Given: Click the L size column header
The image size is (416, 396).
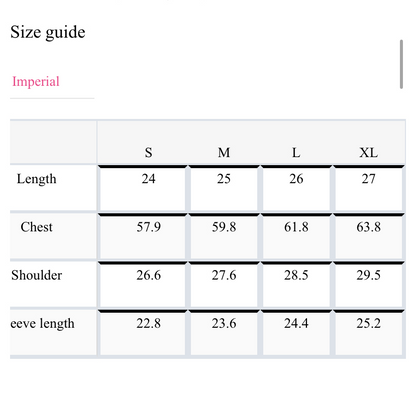Looking at the screenshot, I should pyautogui.click(x=296, y=153).
